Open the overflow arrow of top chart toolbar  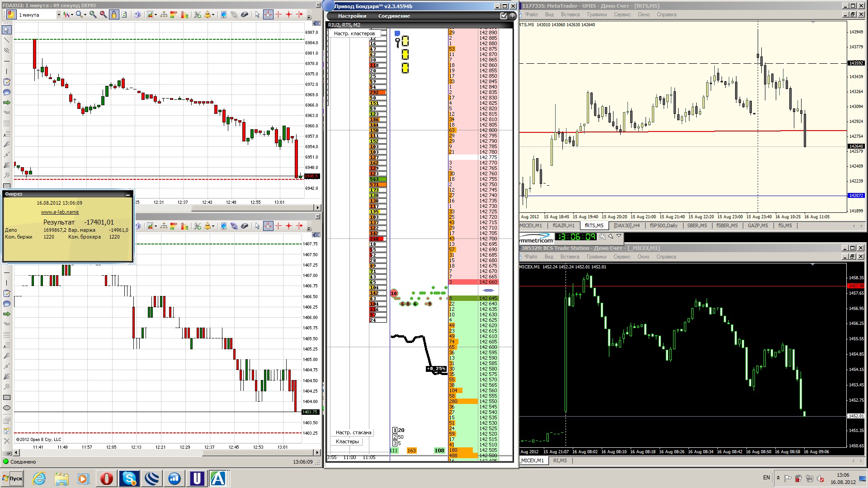(x=309, y=17)
